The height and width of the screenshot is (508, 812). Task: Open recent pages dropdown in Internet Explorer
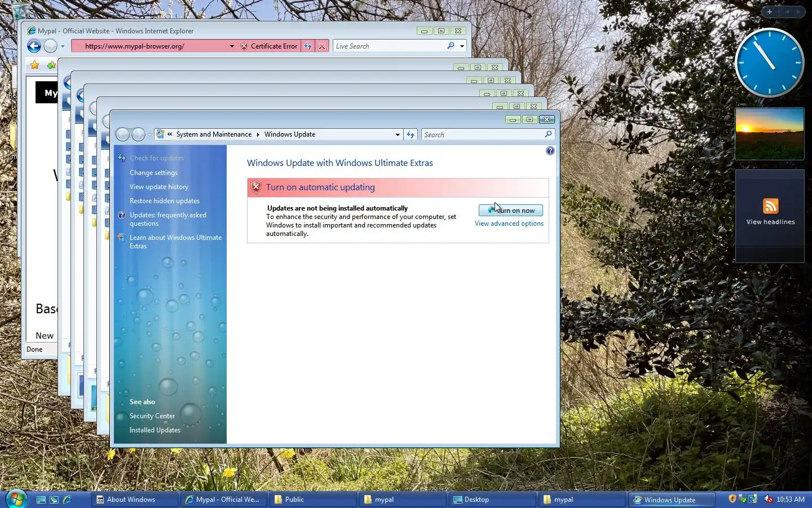point(63,46)
